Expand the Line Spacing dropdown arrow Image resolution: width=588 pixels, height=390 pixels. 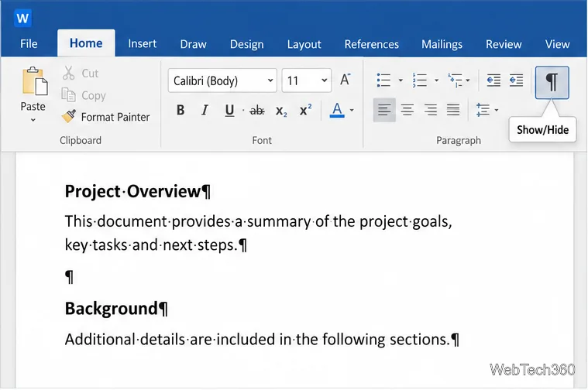(x=497, y=110)
